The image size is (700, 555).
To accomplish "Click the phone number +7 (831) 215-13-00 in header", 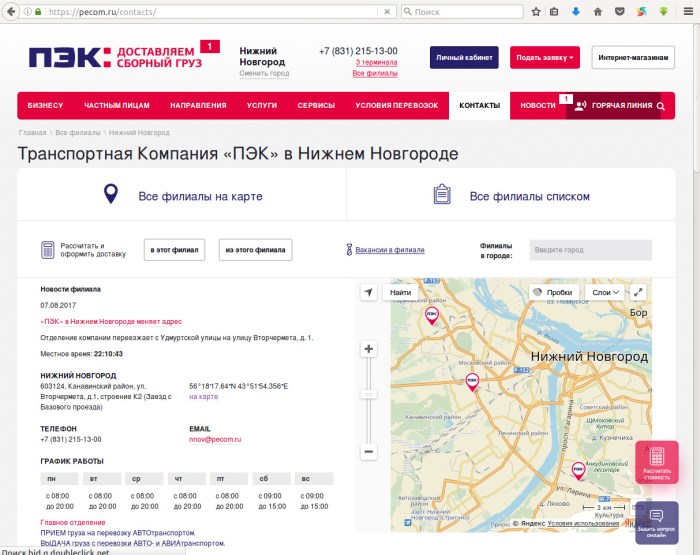I will point(358,51).
